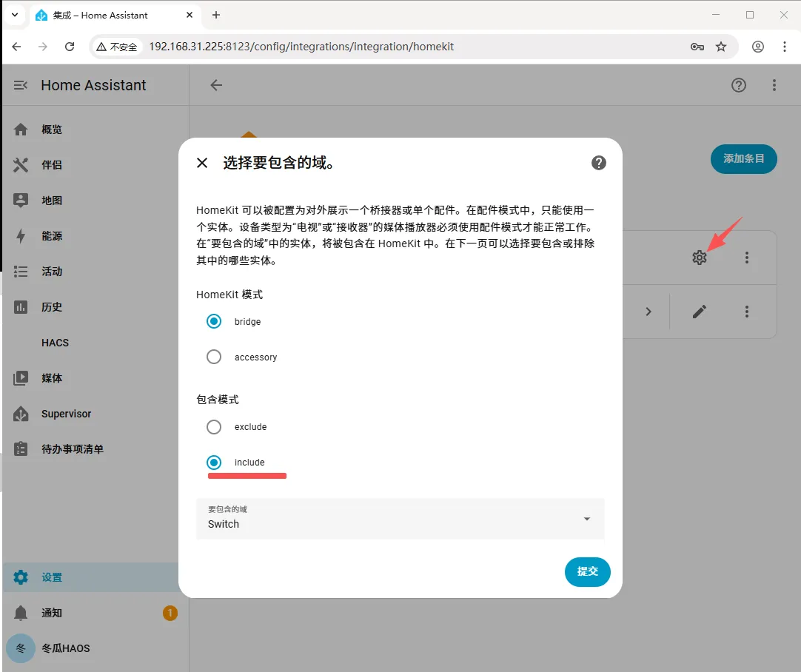Open page help circle icon
Viewport: 801px width, 672px height.
739,85
